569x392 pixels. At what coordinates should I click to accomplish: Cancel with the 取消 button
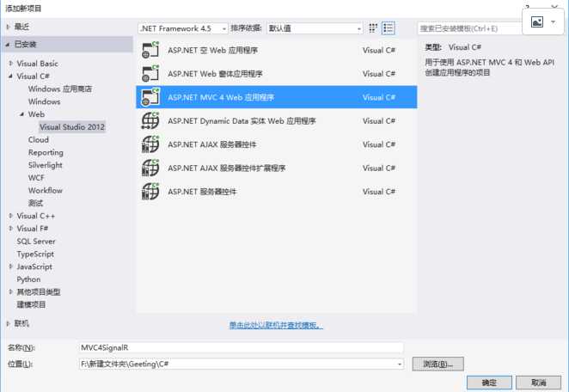click(x=539, y=383)
